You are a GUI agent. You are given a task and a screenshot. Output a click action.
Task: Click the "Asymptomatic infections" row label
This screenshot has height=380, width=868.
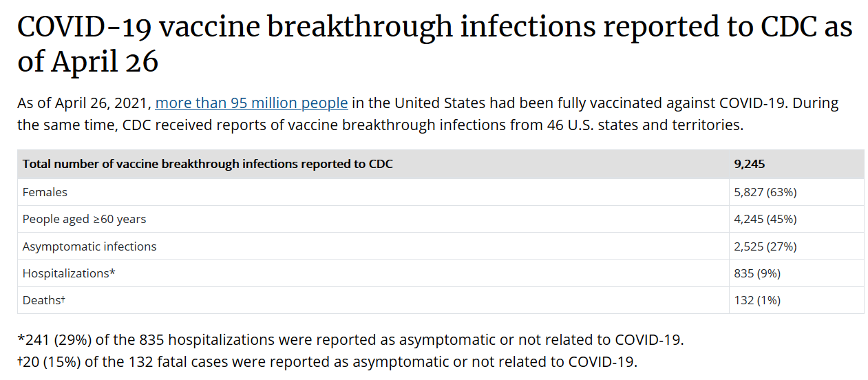tap(89, 246)
